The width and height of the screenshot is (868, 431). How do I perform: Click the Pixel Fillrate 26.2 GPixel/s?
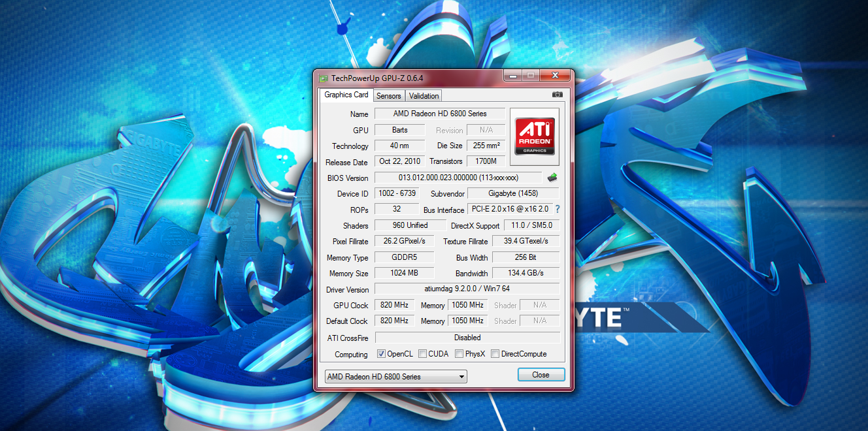(405, 241)
